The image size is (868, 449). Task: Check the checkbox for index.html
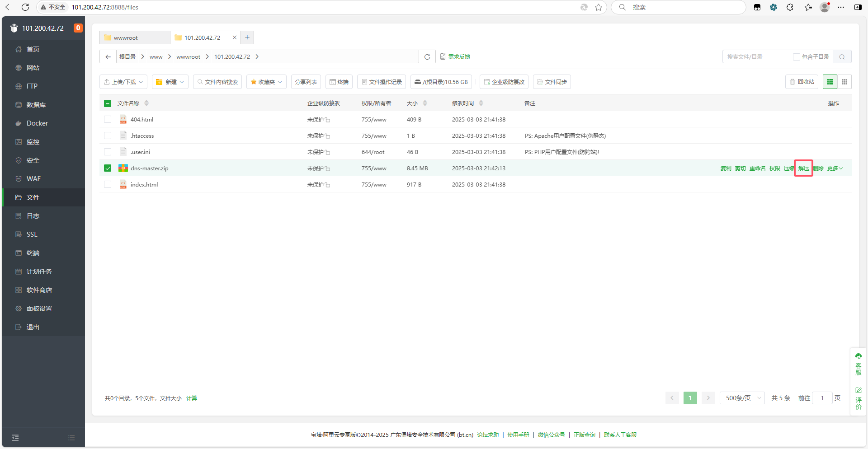pos(108,184)
